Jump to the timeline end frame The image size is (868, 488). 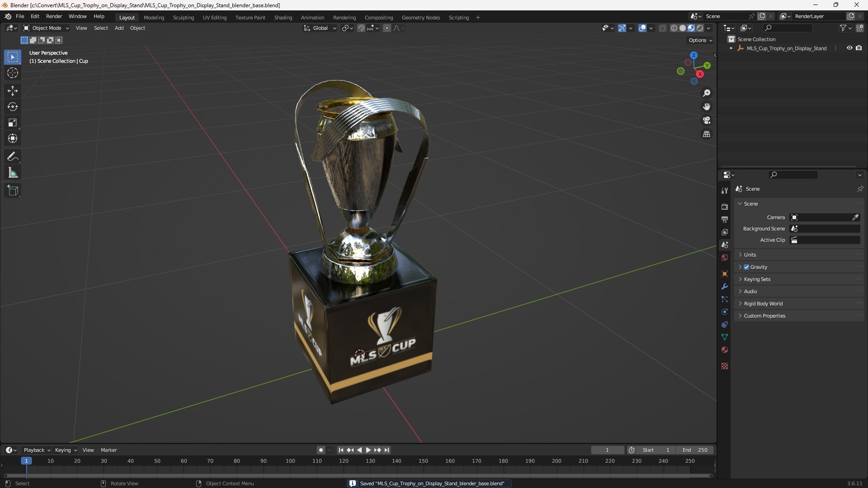(387, 450)
